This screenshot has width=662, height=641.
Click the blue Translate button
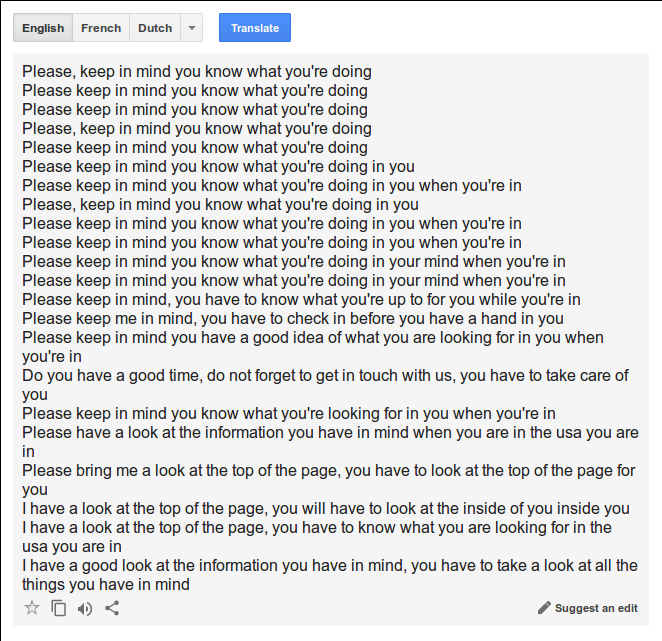point(255,28)
